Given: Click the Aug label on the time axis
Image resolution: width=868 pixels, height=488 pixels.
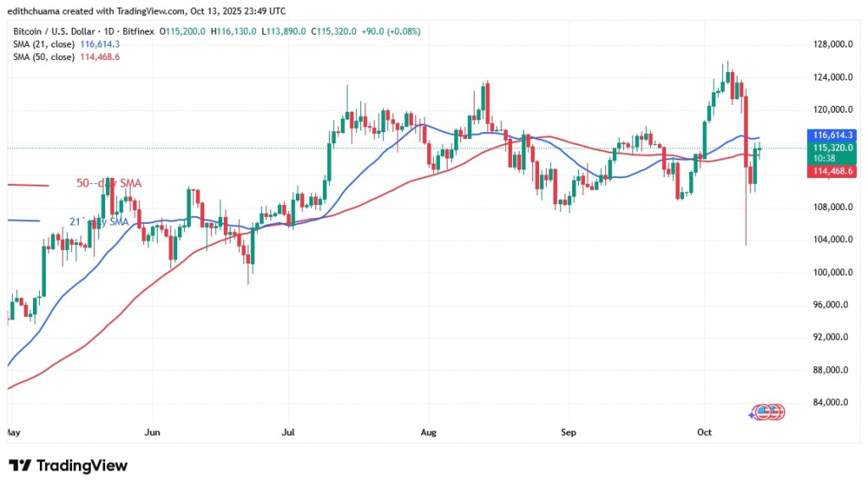Looking at the screenshot, I should [x=428, y=432].
